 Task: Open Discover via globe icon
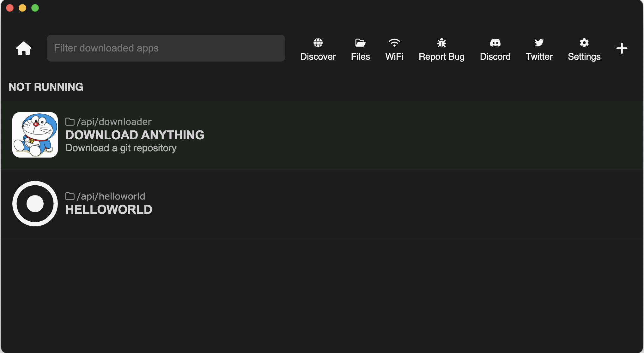coord(318,43)
